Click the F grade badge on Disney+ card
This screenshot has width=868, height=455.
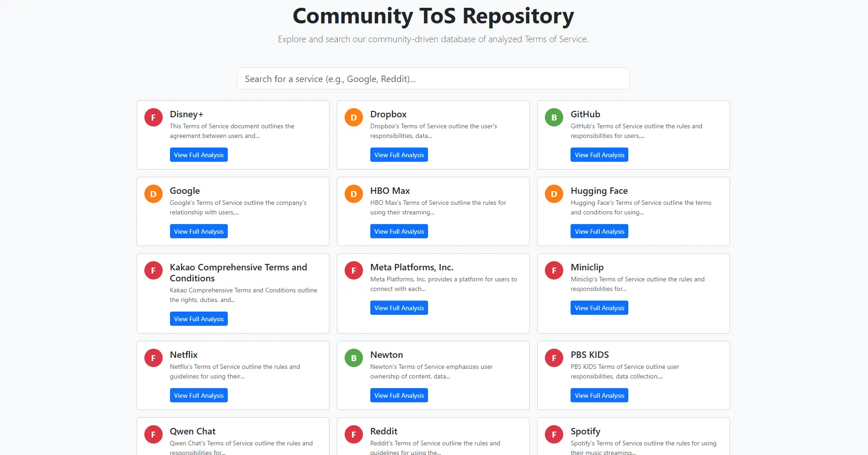[x=154, y=117]
